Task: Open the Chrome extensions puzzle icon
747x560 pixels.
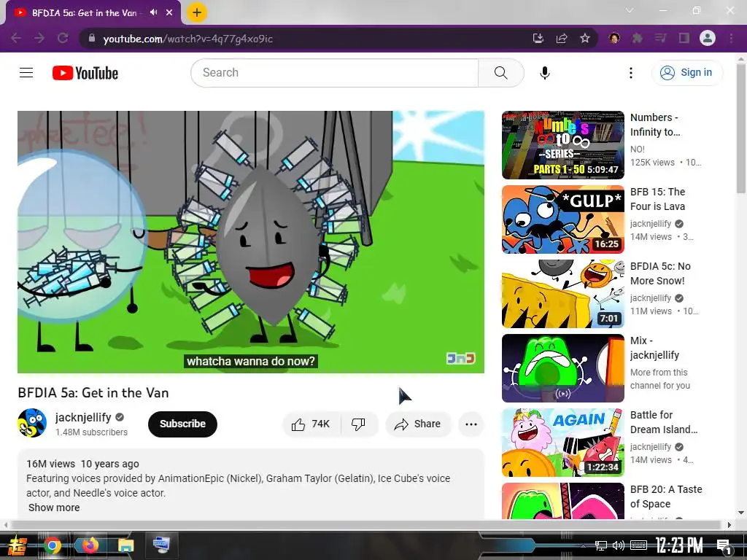Action: point(637,39)
